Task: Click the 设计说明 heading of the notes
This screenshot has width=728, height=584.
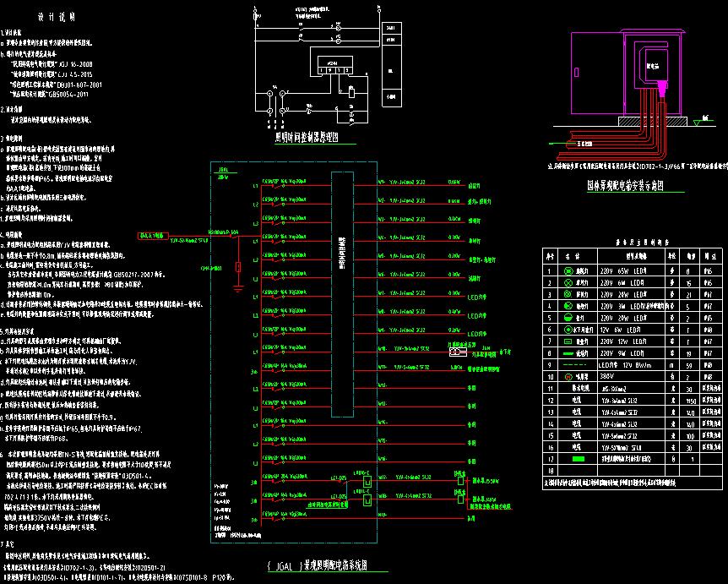Action: point(57,17)
